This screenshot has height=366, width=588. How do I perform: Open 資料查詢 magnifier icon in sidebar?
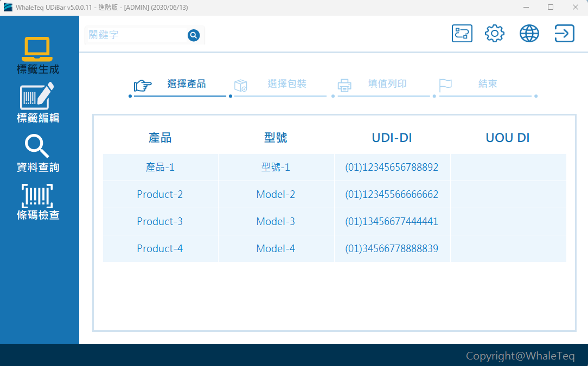tap(37, 146)
